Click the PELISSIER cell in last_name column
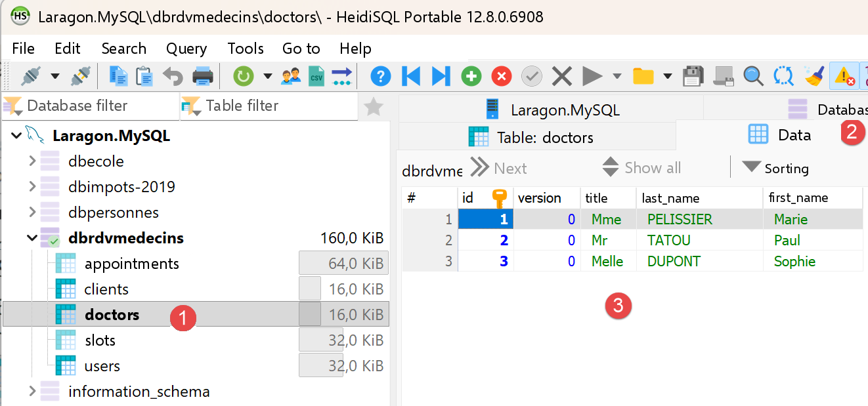The width and height of the screenshot is (868, 406). [x=699, y=219]
